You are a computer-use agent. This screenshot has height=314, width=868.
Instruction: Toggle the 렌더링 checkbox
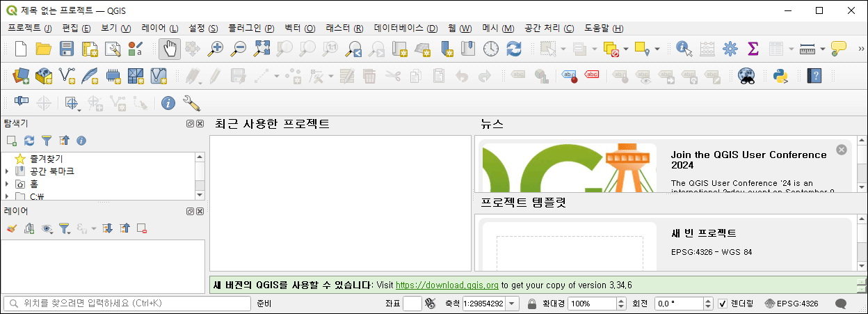pos(723,304)
